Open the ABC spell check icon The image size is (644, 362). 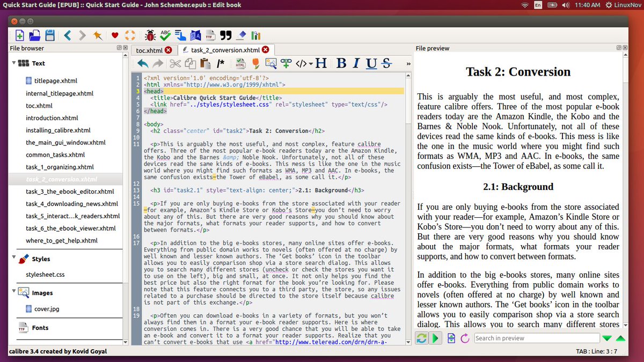coord(165,35)
